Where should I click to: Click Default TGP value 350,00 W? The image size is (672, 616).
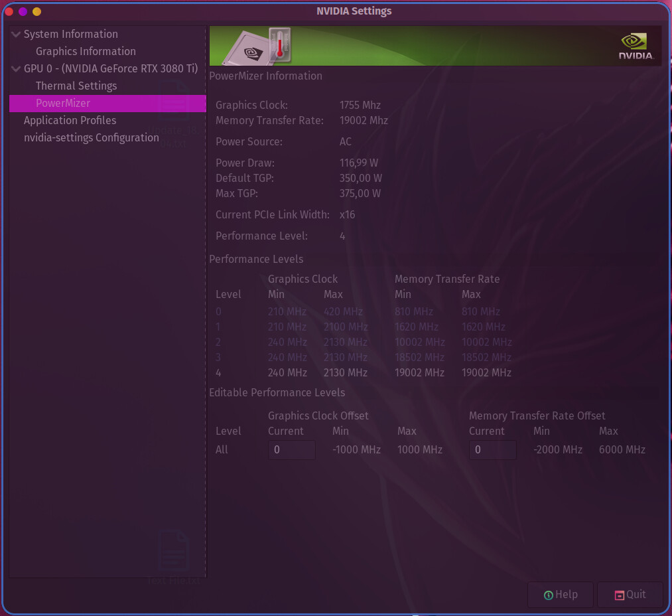tap(360, 179)
